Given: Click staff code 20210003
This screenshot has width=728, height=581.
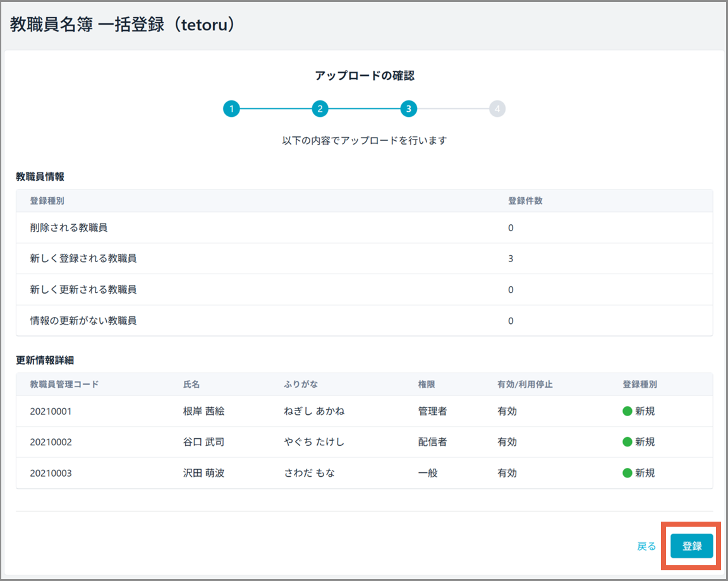Looking at the screenshot, I should point(51,473).
